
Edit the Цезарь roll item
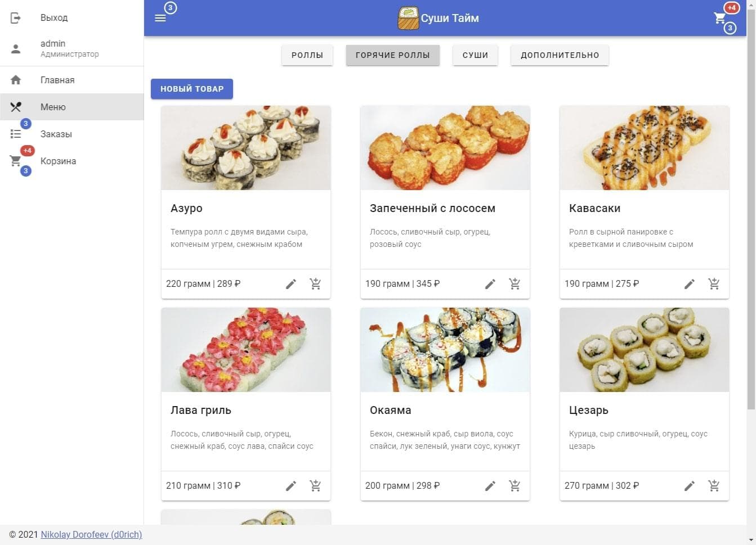pos(689,486)
